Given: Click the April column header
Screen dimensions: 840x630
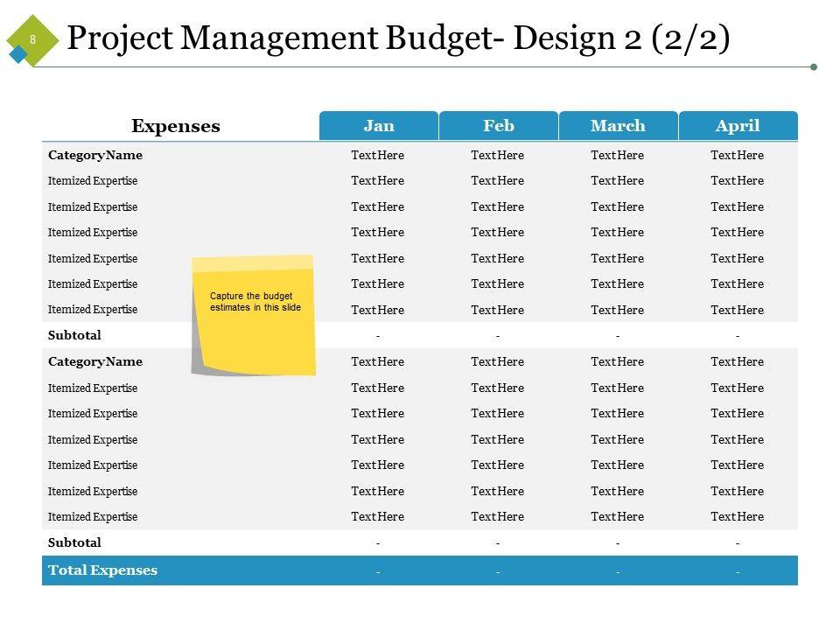Looking at the screenshot, I should [738, 126].
